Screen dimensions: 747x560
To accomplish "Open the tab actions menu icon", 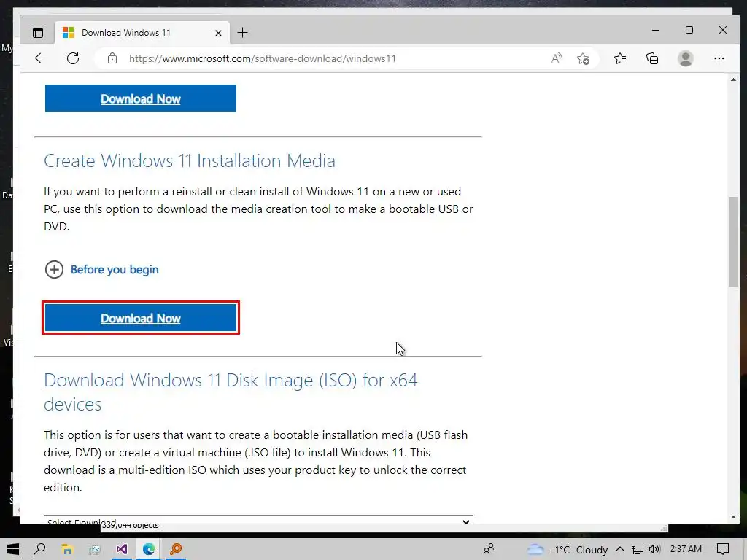I will pos(38,33).
